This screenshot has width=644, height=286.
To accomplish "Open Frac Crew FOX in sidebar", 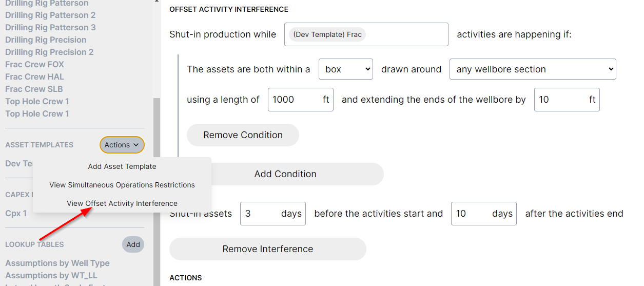I will point(34,64).
